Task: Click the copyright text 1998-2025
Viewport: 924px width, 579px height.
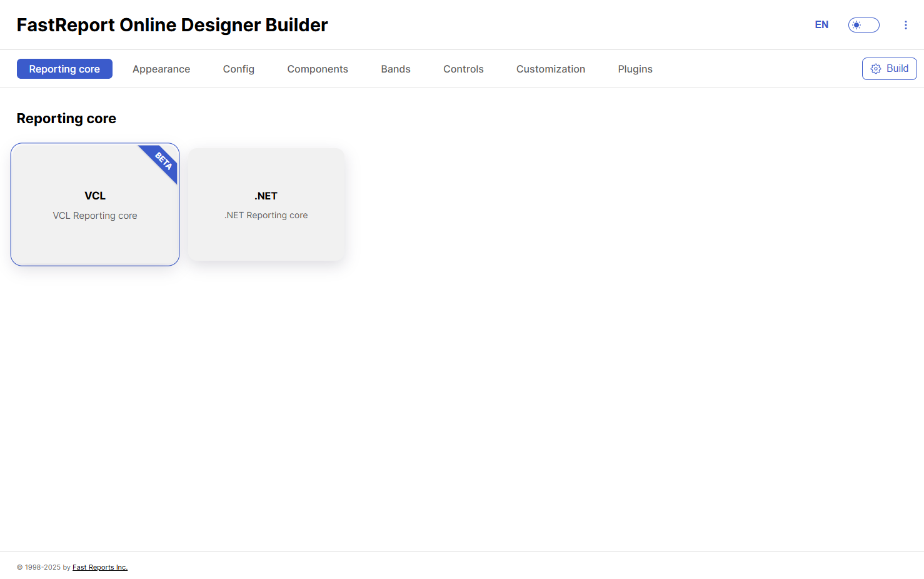Action: click(x=43, y=567)
